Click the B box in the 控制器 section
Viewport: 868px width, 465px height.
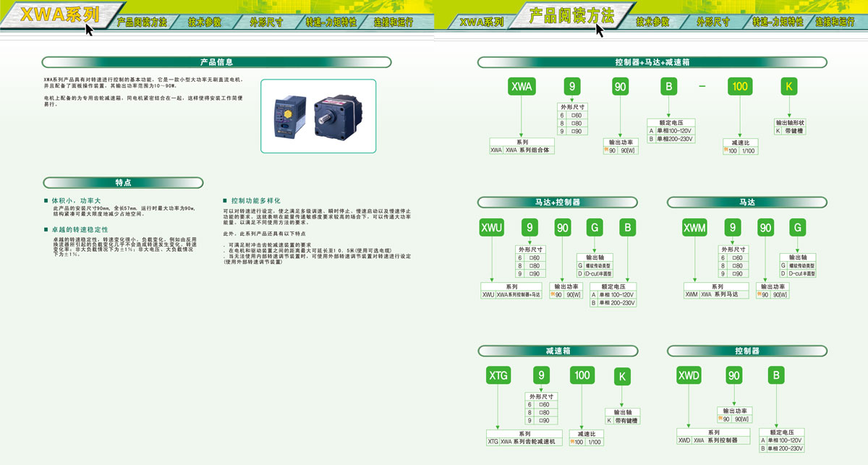click(776, 375)
